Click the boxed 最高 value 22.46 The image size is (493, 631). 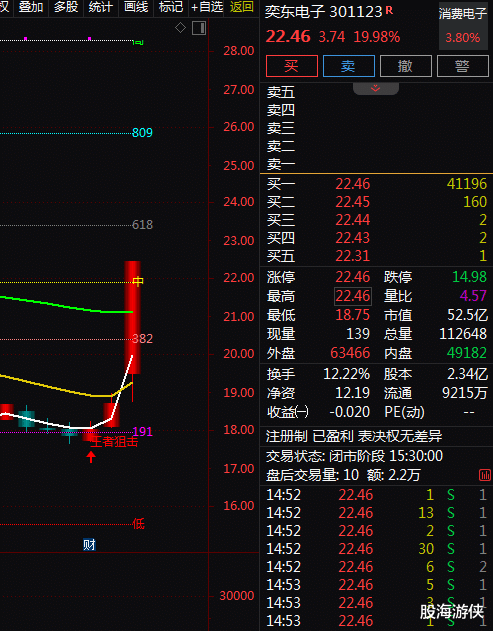(x=353, y=296)
